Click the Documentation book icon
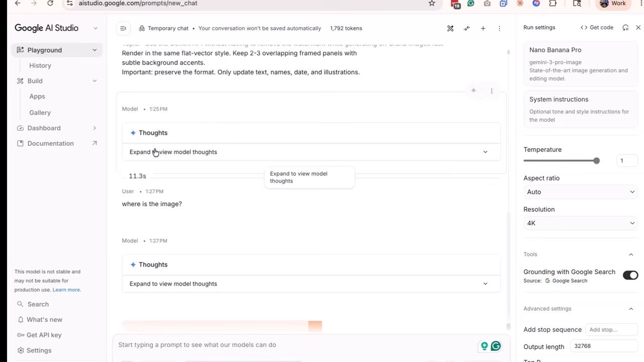This screenshot has height=362, width=644. [x=20, y=143]
